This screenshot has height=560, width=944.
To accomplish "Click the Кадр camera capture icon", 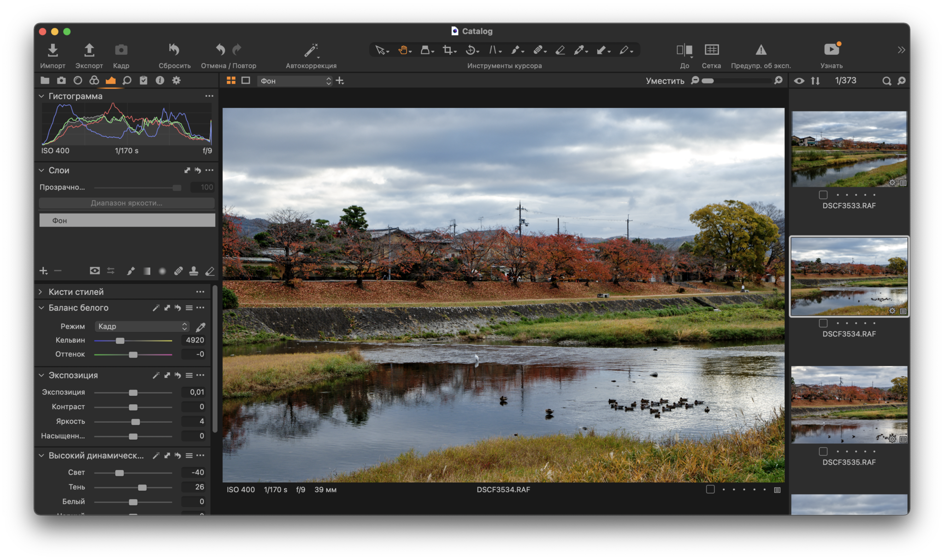I will [x=121, y=50].
